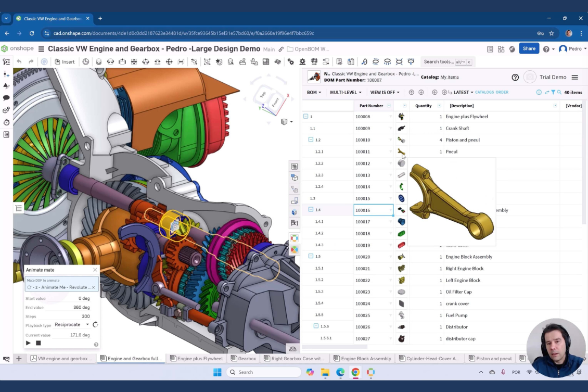Open the Playback type Reciprocate dropdown
Image resolution: width=588 pixels, height=392 pixels.
coord(72,324)
